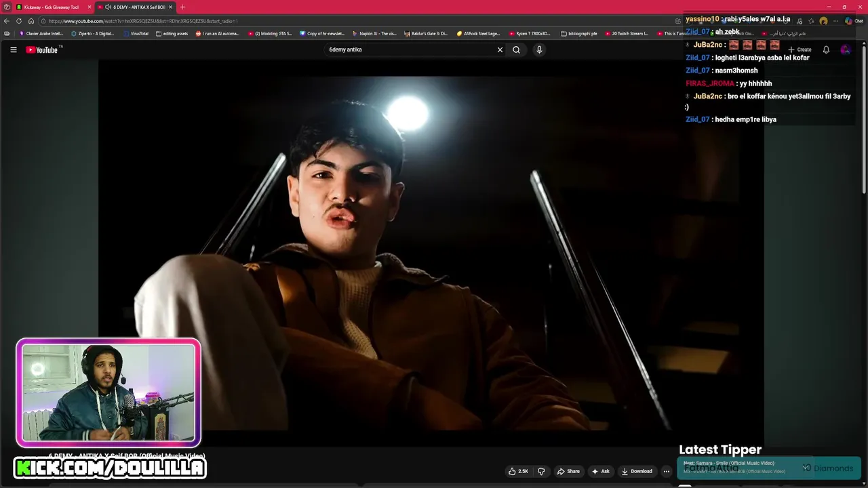The height and width of the screenshot is (488, 868).
Task: Share the video
Action: coord(568,471)
